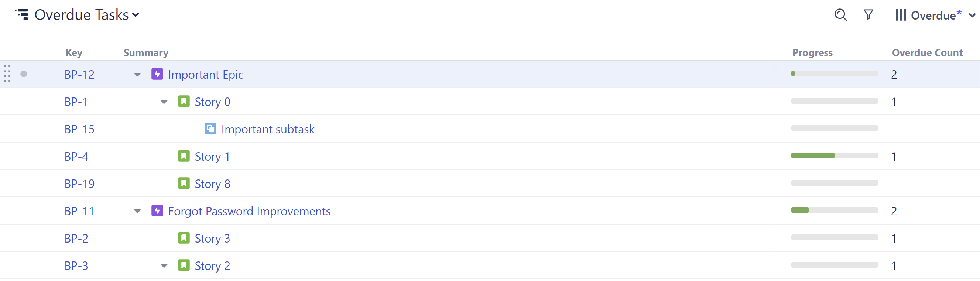980x281 pixels.
Task: Open the Overdue Tasks structure selector
Action: pos(135,15)
